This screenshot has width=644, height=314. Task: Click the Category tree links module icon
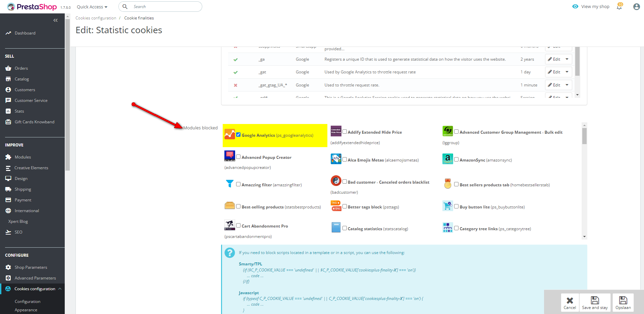coord(448,228)
